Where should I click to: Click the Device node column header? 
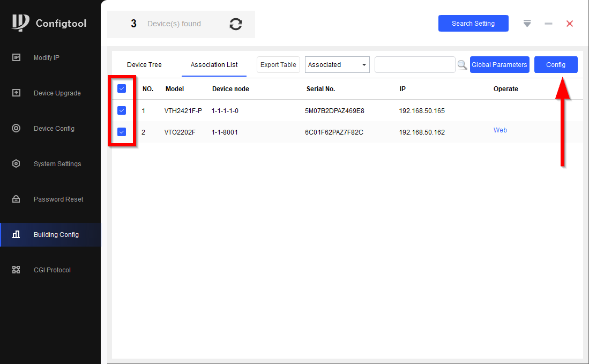point(230,88)
